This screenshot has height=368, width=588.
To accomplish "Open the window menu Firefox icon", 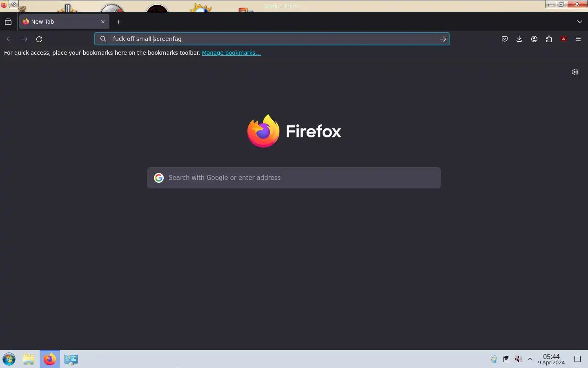I will click(4, 5).
